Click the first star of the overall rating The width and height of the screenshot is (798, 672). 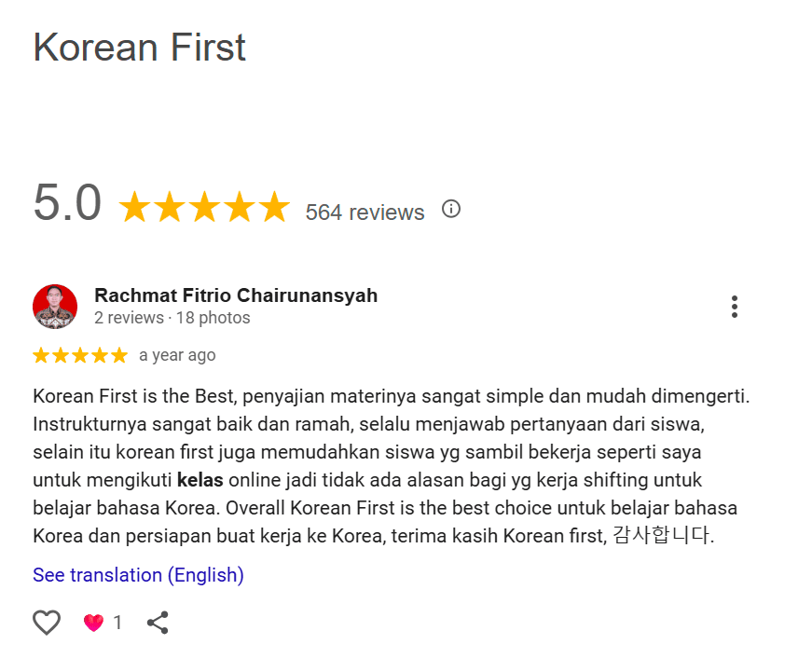tap(135, 207)
